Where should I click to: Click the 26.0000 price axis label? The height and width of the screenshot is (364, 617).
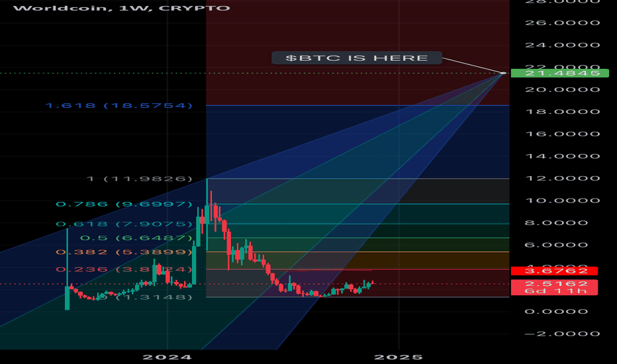[562, 23]
